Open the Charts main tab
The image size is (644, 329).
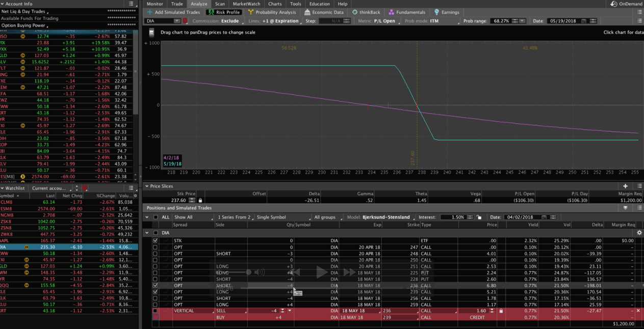point(275,4)
